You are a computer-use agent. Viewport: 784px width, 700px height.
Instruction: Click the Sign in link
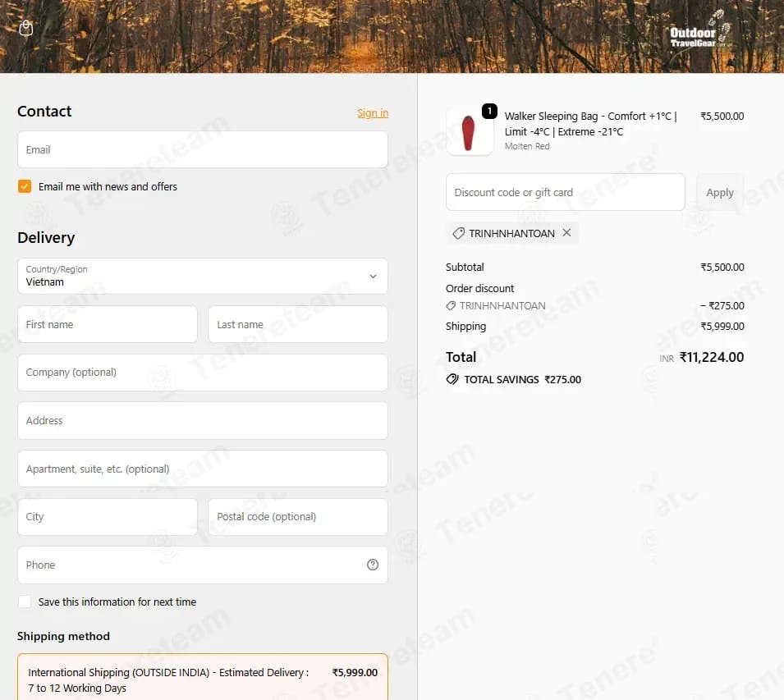click(373, 113)
